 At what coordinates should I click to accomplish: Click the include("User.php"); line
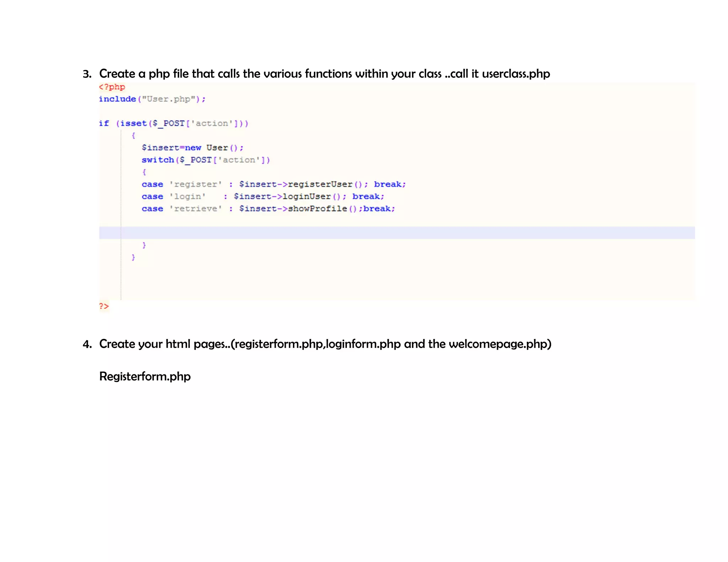pyautogui.click(x=152, y=99)
